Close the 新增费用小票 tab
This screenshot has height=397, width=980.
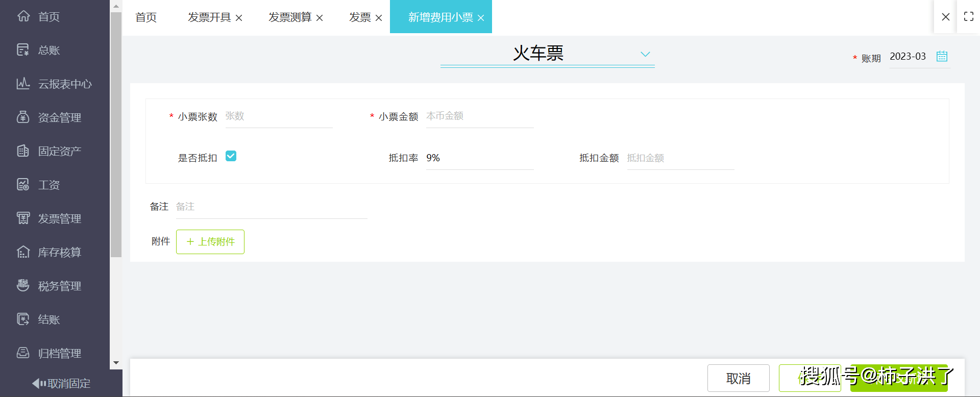(x=481, y=18)
